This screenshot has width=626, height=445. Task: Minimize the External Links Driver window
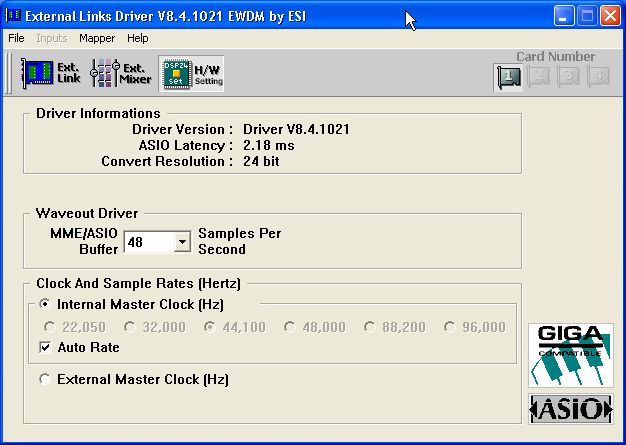coord(564,16)
